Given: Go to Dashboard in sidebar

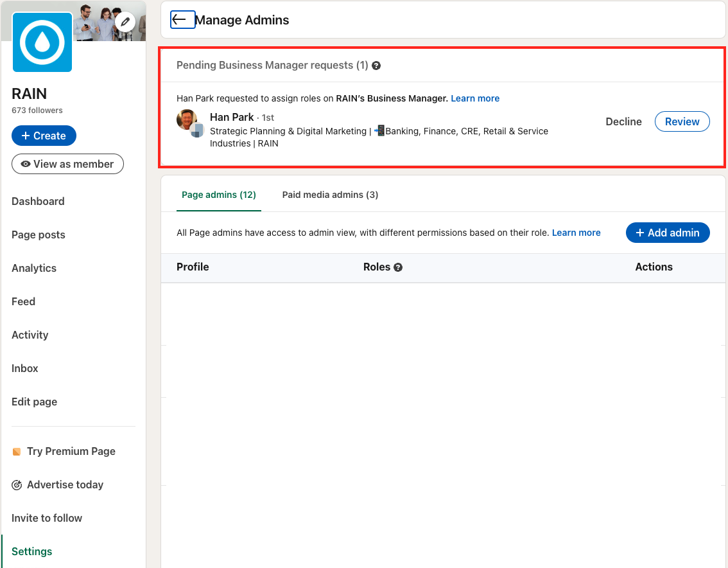Looking at the screenshot, I should (x=38, y=201).
